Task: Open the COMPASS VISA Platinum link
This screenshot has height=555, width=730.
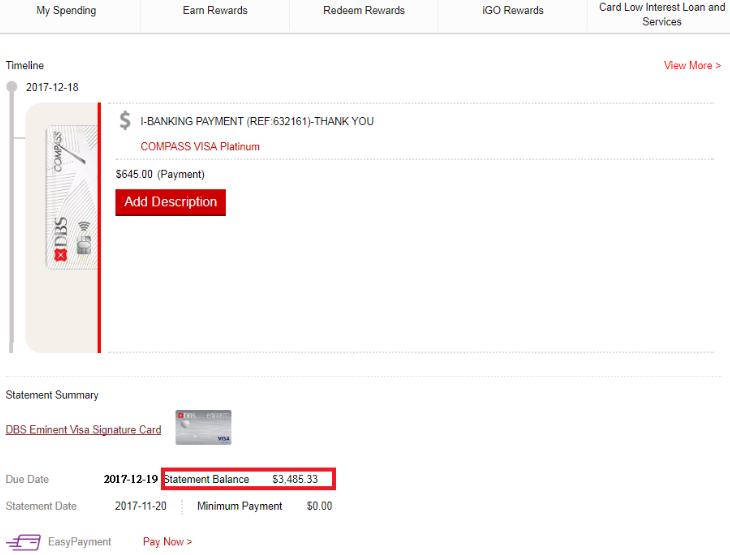Action: [200, 147]
